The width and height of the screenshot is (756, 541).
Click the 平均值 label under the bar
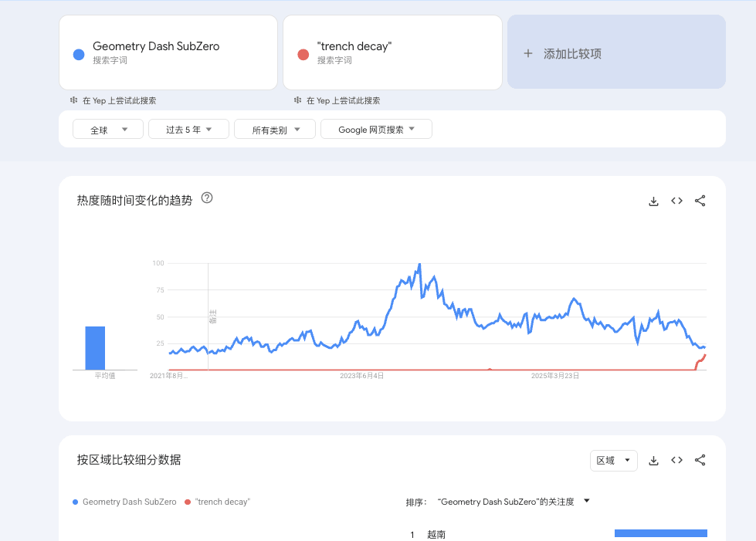104,376
